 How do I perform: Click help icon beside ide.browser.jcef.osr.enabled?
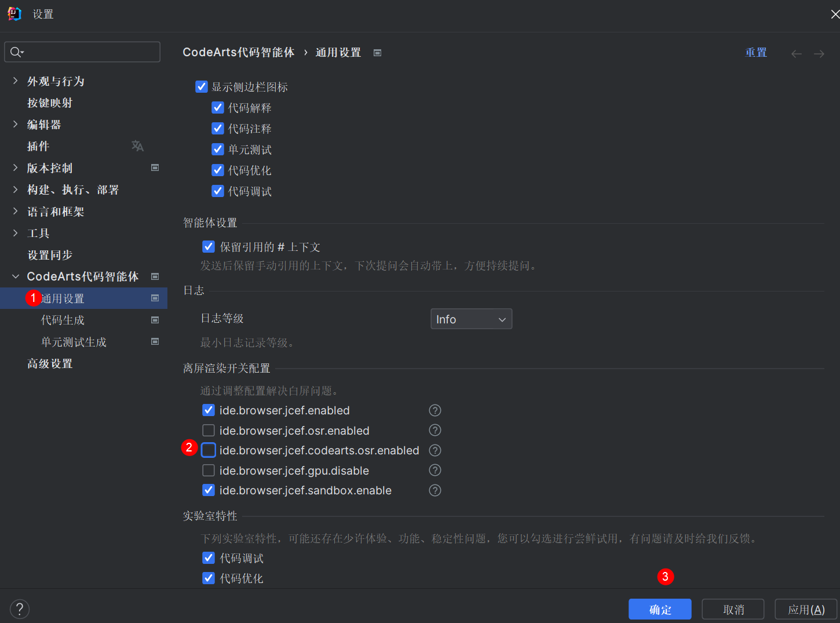(435, 430)
